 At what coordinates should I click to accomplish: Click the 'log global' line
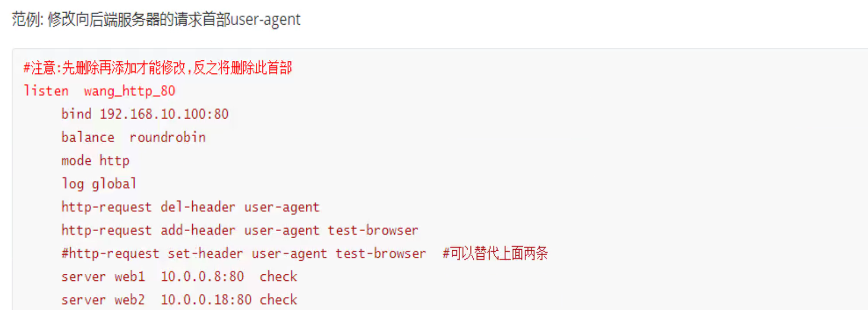[99, 184]
